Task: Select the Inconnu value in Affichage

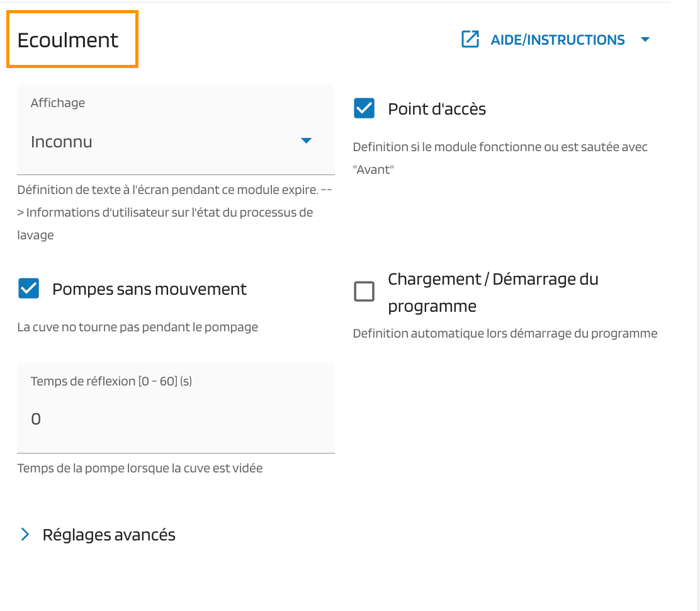Action: [x=62, y=142]
